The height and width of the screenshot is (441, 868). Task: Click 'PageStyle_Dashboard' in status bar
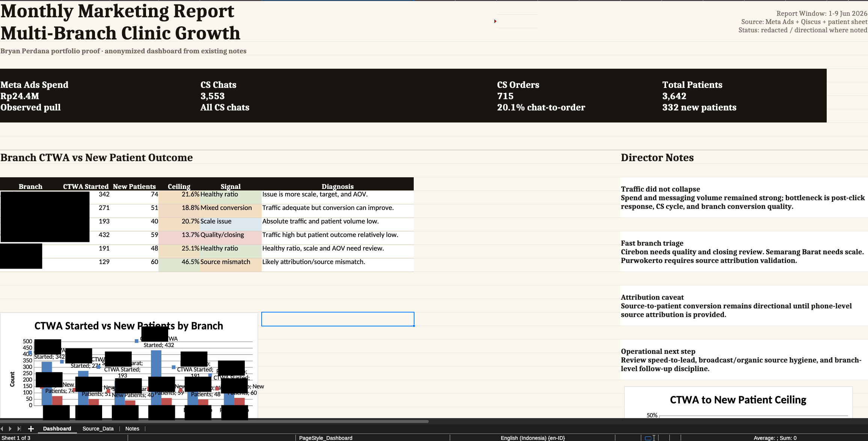[x=325, y=438]
